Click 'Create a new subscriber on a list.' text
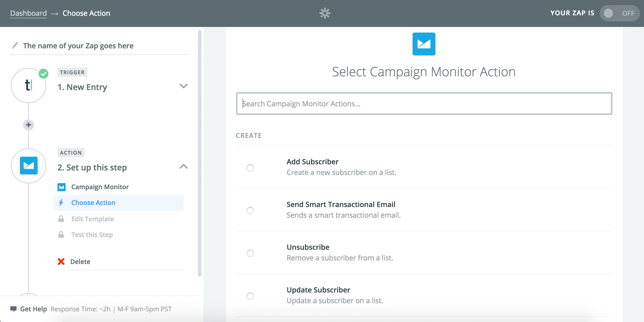Screen dimensions: 644x322 (x=341, y=172)
